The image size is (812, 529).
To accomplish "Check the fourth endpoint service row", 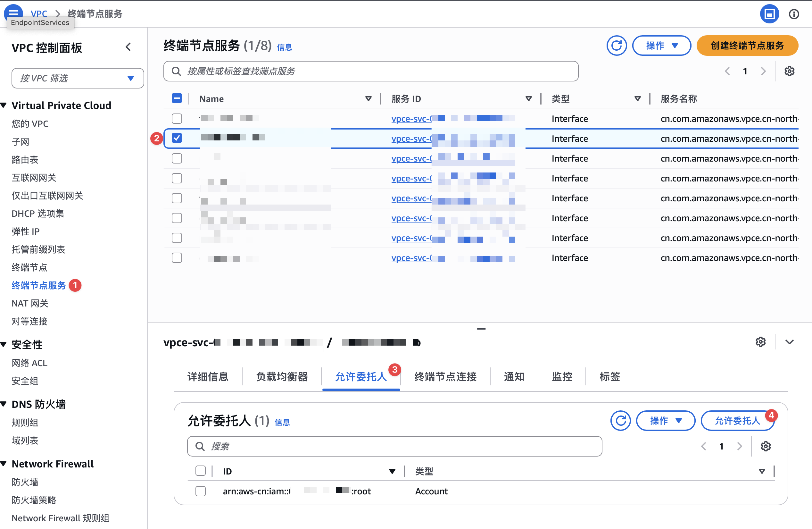I will [x=177, y=178].
